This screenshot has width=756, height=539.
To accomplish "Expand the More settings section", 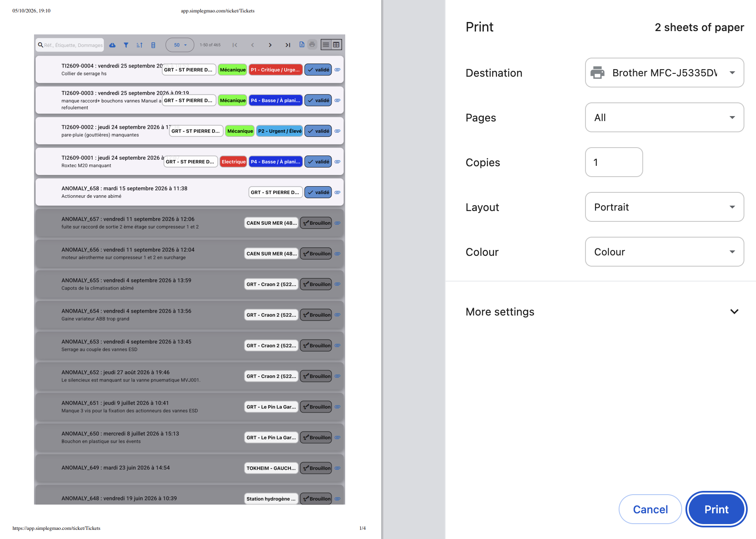I will tap(602, 312).
